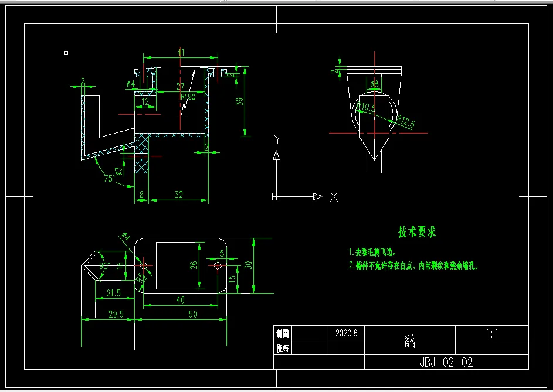Select the 26 dimension inside the rectangle

(x=194, y=265)
